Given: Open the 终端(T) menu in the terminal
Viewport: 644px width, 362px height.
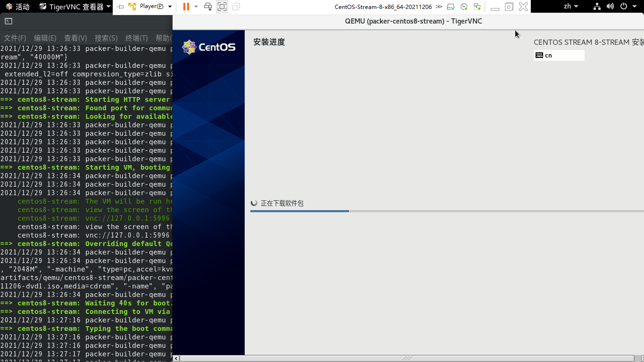Looking at the screenshot, I should click(x=136, y=38).
